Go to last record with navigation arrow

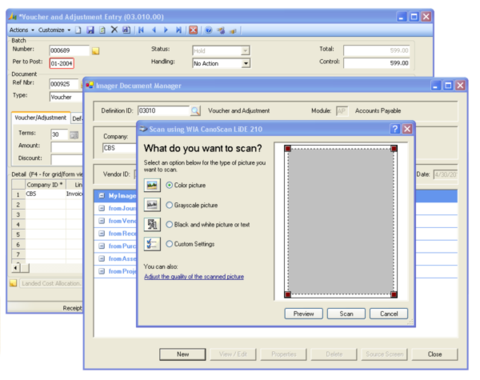179,30
